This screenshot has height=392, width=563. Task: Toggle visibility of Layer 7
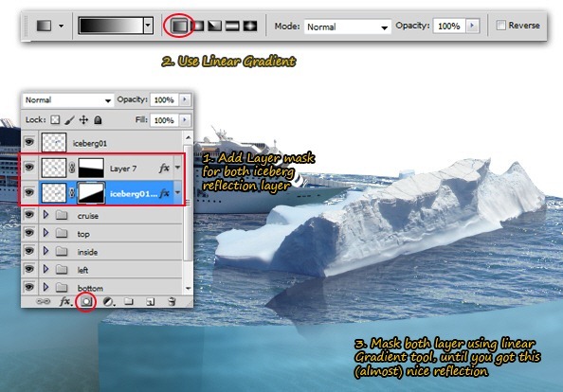click(29, 168)
